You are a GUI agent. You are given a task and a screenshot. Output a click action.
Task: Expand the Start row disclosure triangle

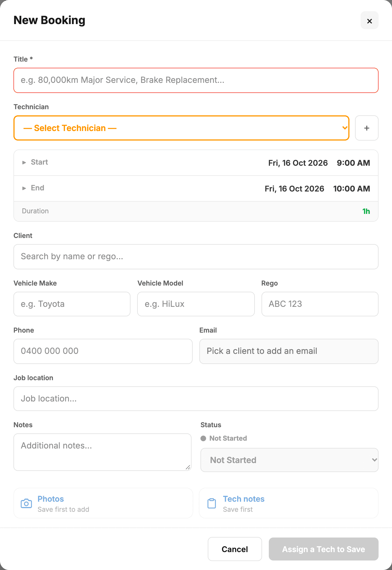24,162
